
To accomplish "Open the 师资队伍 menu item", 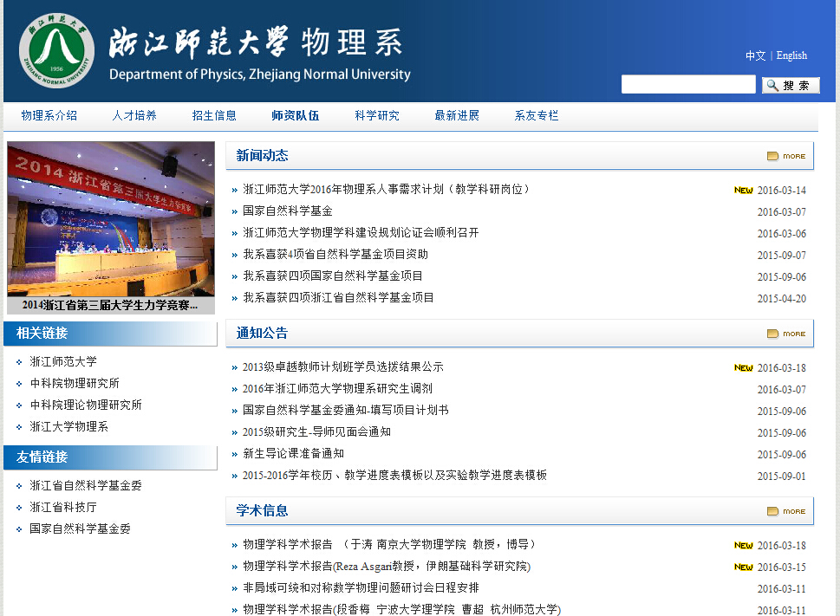I will click(x=295, y=116).
